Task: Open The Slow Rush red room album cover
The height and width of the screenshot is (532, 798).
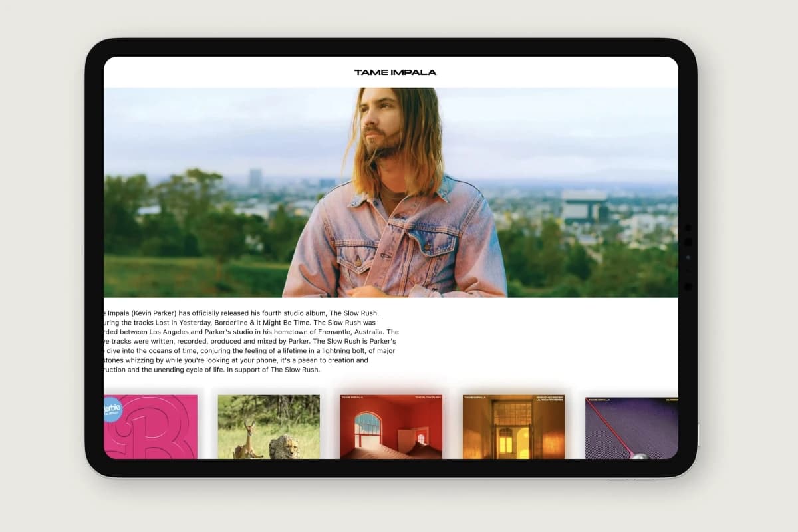Action: click(x=391, y=427)
